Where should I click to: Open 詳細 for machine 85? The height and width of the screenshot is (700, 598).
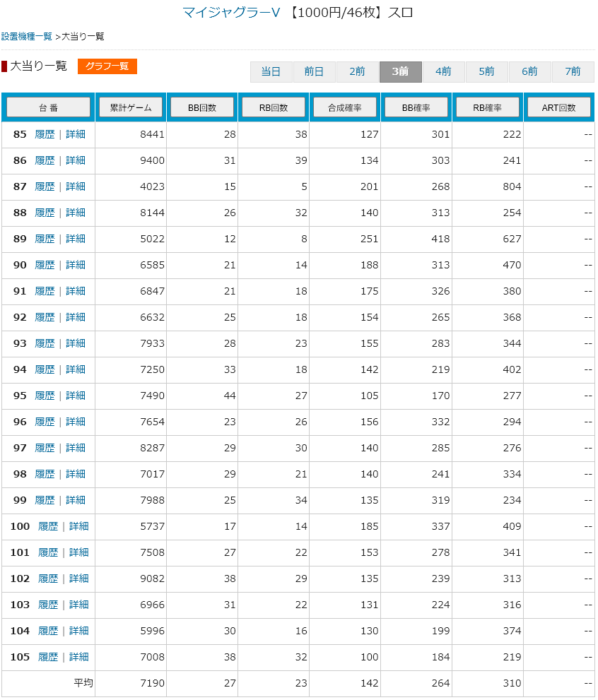pyautogui.click(x=76, y=134)
